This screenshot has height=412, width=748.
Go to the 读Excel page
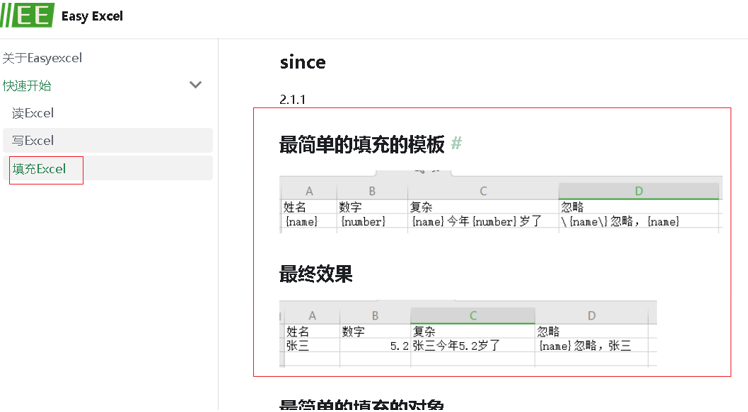[33, 113]
